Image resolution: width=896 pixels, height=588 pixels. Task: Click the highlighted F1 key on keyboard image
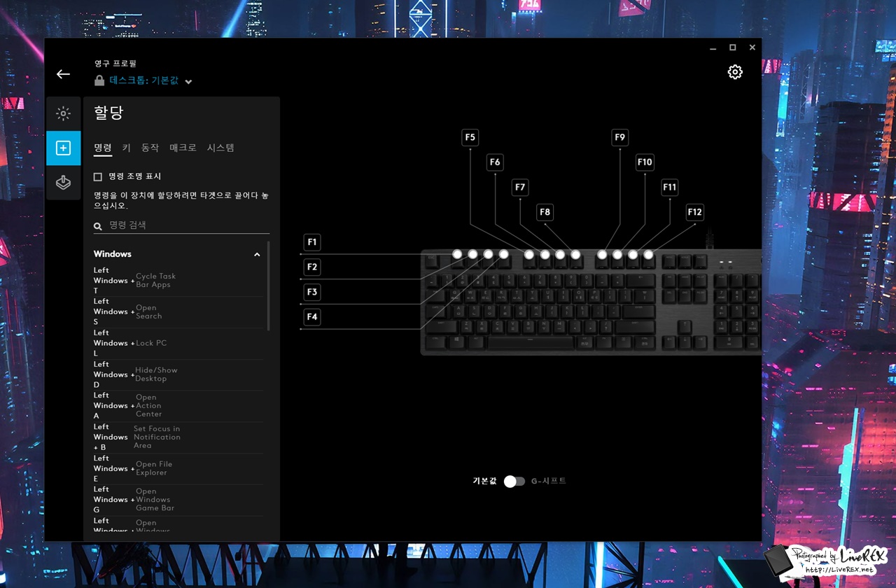[x=457, y=254]
